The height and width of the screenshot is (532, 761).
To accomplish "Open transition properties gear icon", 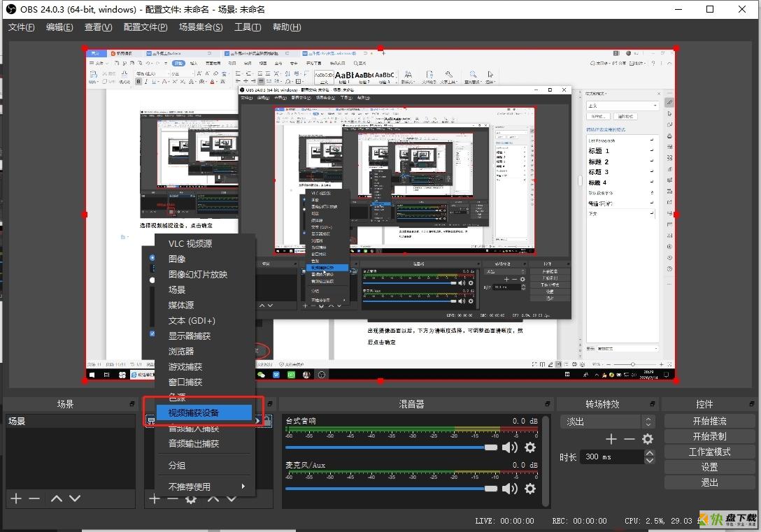I will pos(648,439).
